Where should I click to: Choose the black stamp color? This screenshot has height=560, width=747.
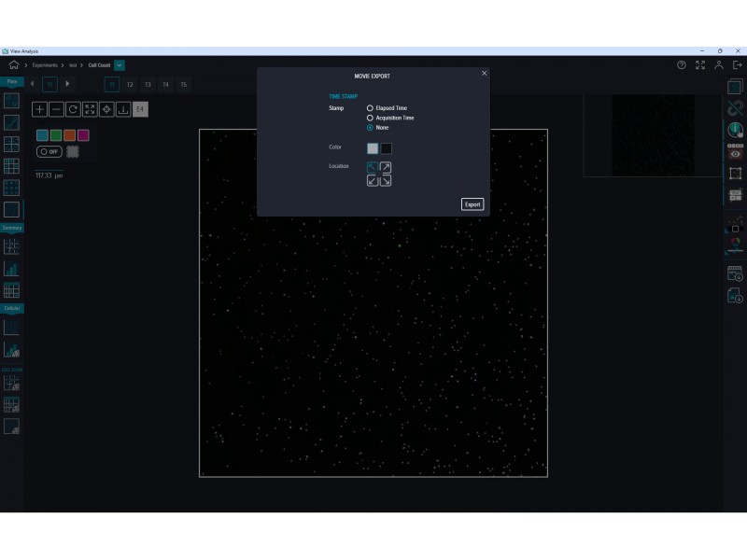click(x=386, y=148)
